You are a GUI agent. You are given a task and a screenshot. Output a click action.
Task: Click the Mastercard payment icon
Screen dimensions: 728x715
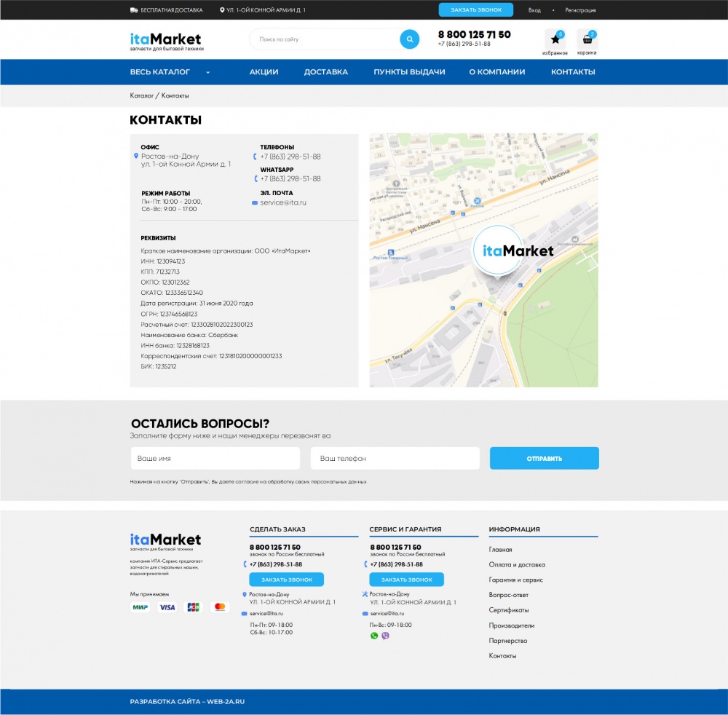tap(220, 607)
